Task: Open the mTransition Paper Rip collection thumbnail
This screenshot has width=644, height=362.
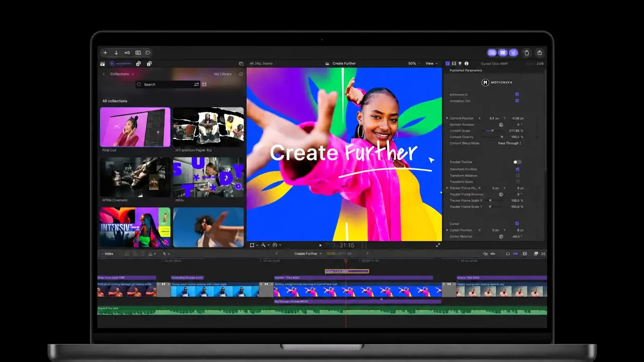Action: (x=208, y=127)
